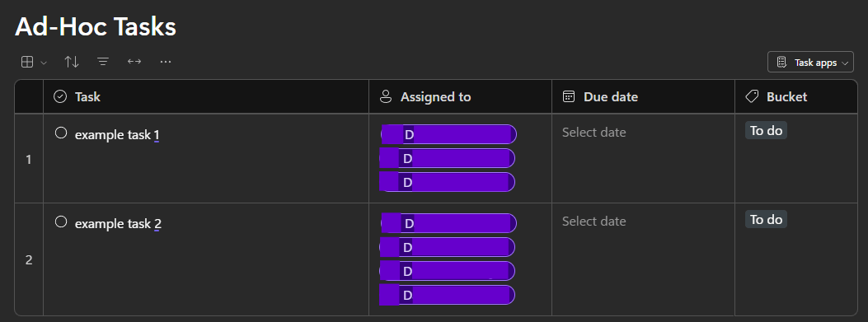Open the Task apps dropdown
The height and width of the screenshot is (322, 868).
pyautogui.click(x=810, y=62)
